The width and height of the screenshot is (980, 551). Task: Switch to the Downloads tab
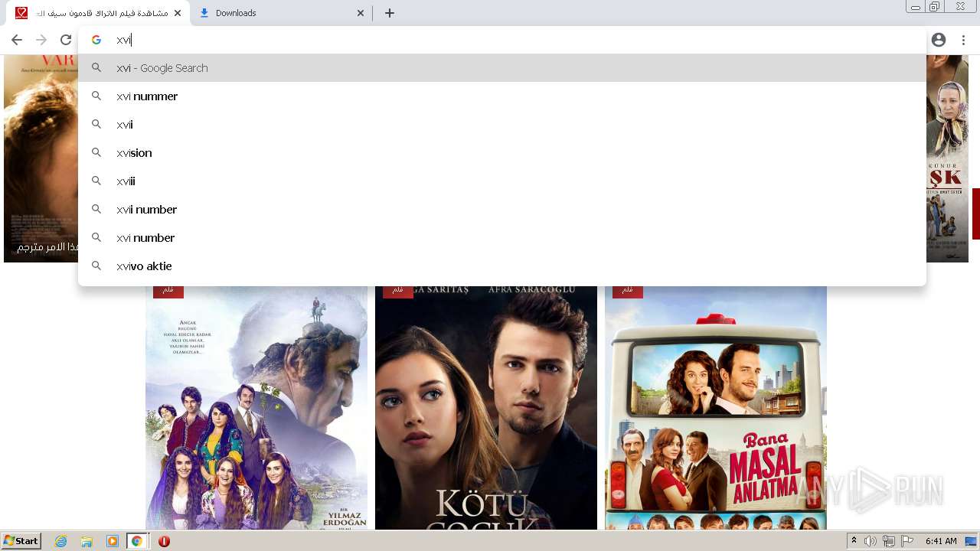[282, 13]
